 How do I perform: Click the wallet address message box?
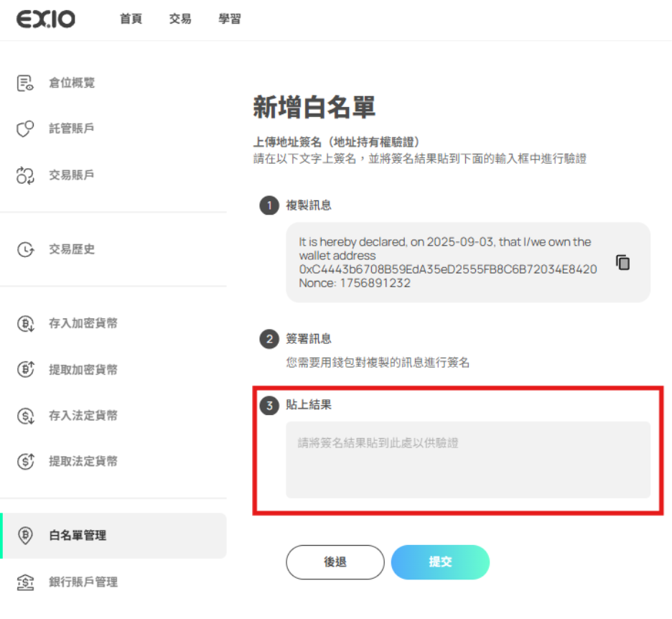tap(449, 262)
